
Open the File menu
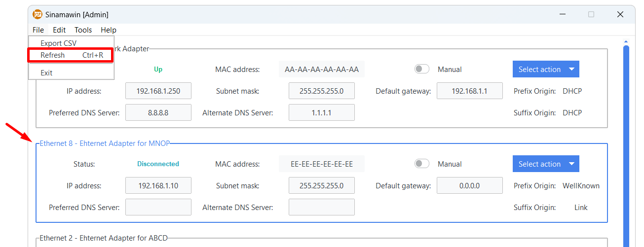[x=38, y=30]
